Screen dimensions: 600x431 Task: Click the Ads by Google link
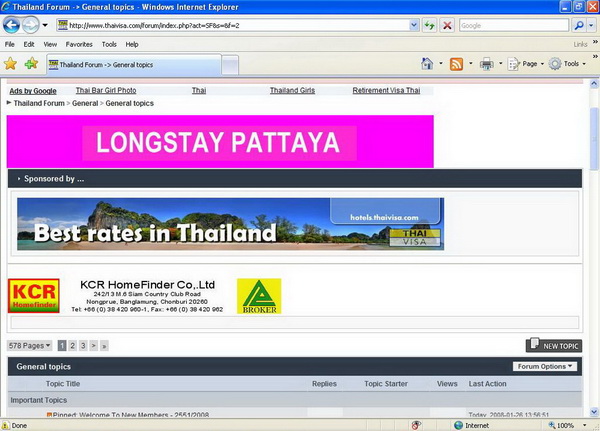[33, 91]
